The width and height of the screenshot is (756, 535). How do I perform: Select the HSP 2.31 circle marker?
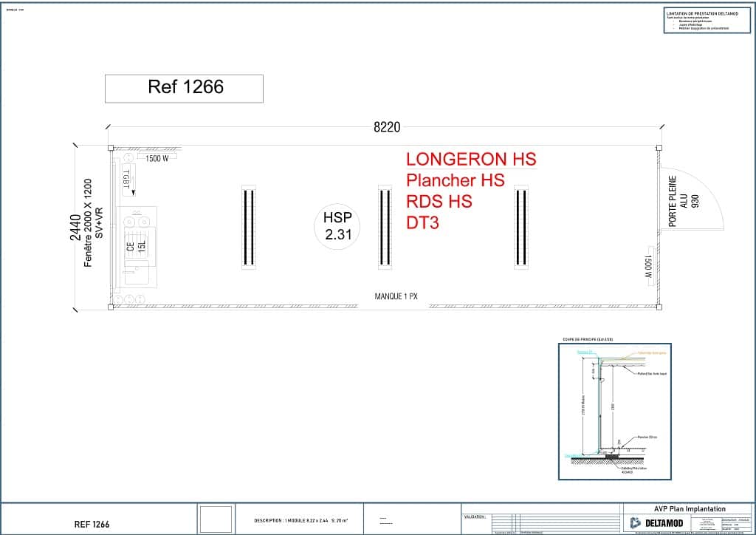pyautogui.click(x=338, y=226)
